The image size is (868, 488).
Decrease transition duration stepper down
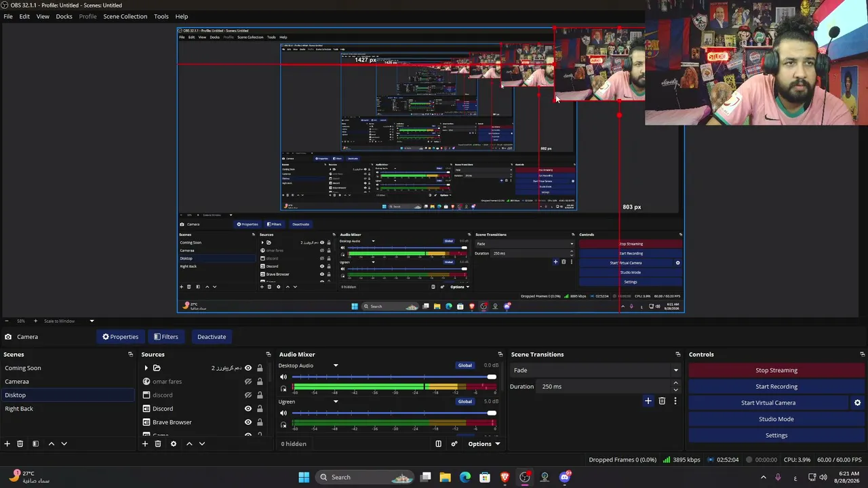click(675, 390)
